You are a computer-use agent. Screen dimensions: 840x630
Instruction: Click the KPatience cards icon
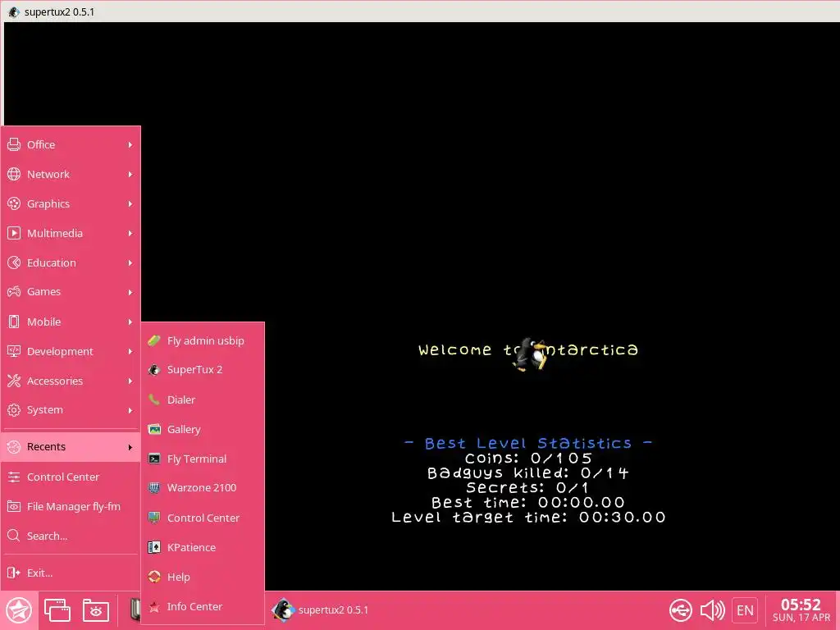pyautogui.click(x=154, y=547)
